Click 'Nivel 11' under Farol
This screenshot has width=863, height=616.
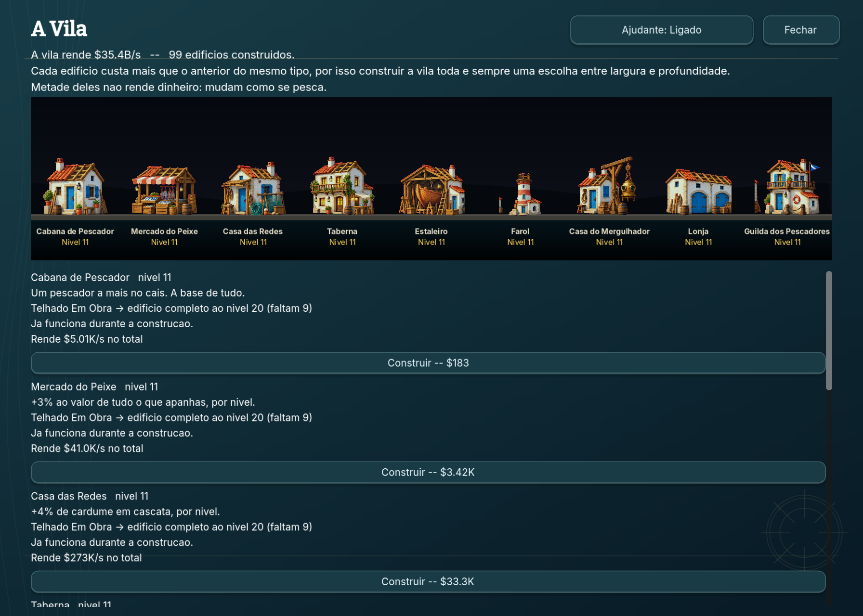(x=521, y=242)
